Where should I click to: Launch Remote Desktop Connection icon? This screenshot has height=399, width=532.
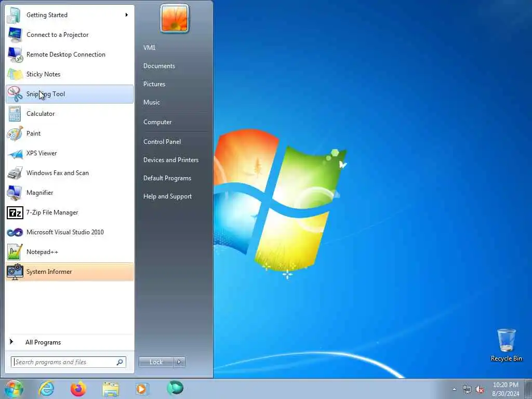click(15, 55)
